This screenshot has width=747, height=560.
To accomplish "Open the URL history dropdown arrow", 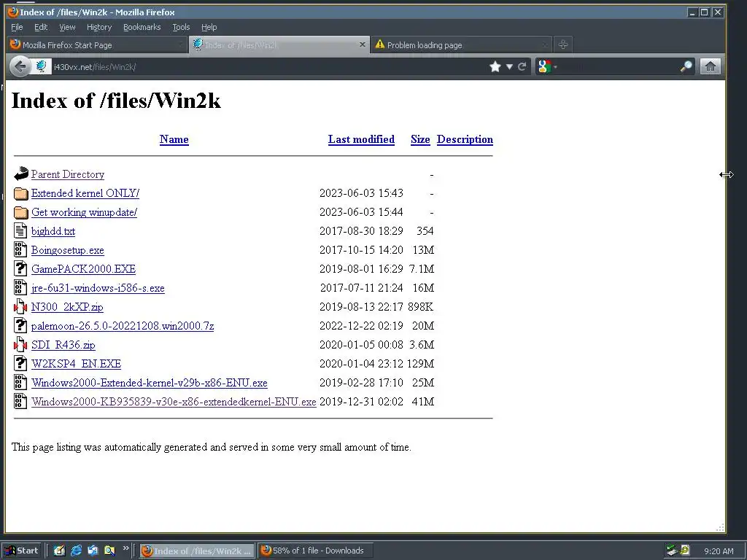I will [x=509, y=66].
